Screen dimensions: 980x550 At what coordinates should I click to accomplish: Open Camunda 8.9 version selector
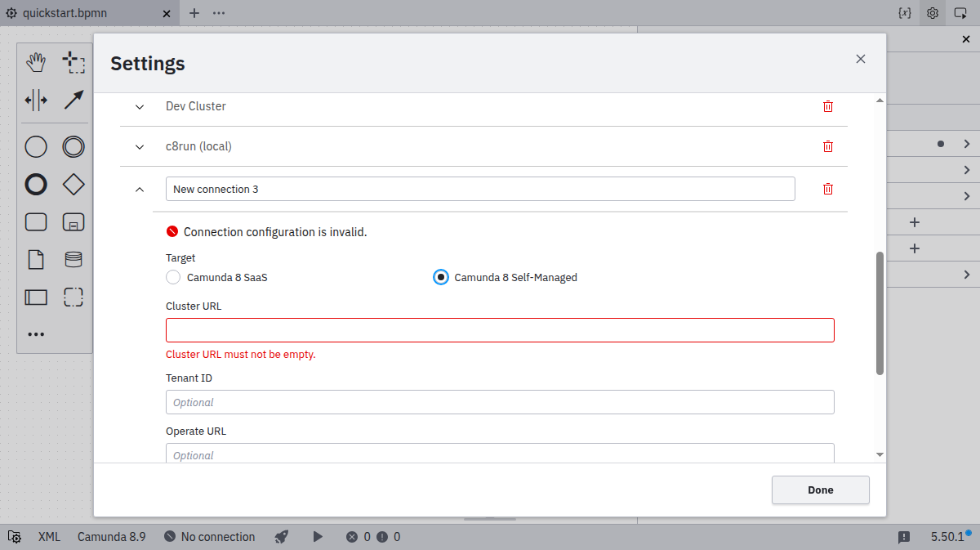click(x=112, y=537)
